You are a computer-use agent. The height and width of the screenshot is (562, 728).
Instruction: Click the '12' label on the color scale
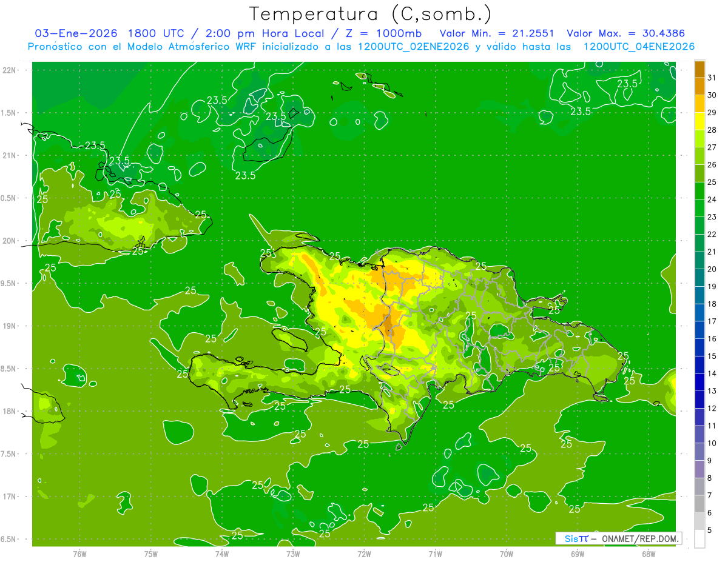(713, 409)
